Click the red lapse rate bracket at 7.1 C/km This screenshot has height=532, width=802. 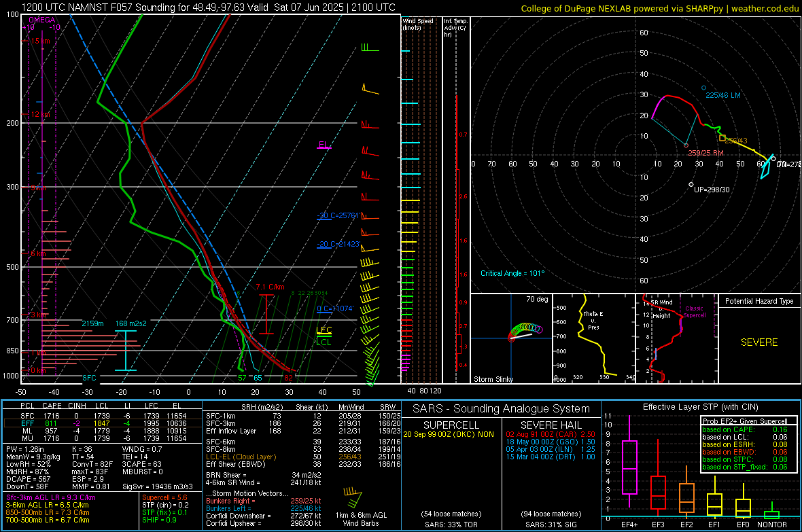click(266, 314)
